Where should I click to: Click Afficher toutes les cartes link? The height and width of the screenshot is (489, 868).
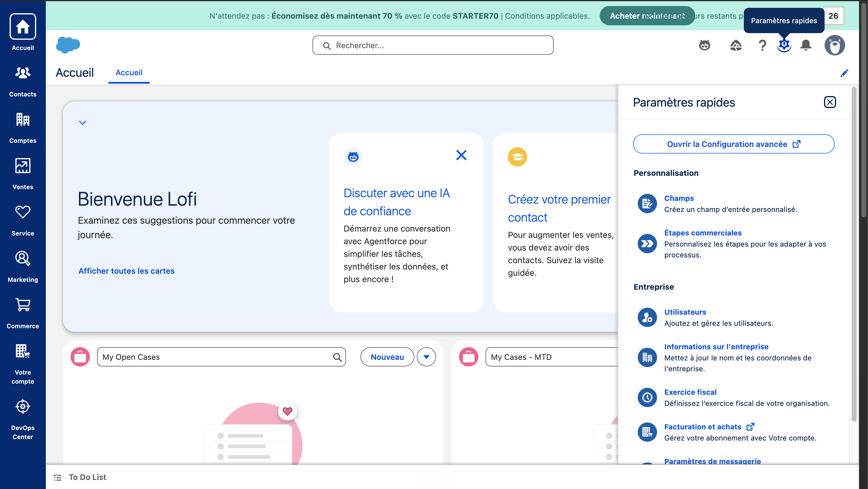(x=126, y=271)
